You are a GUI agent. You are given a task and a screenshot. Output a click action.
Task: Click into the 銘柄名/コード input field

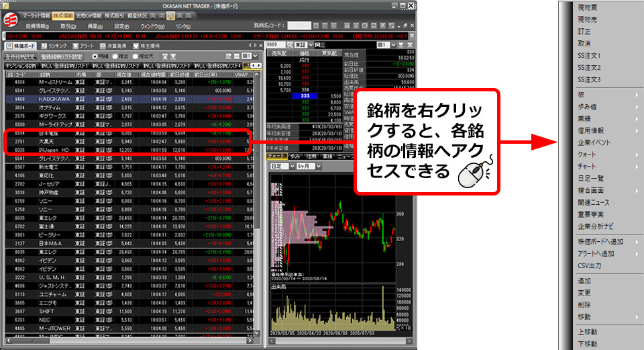click(x=299, y=26)
